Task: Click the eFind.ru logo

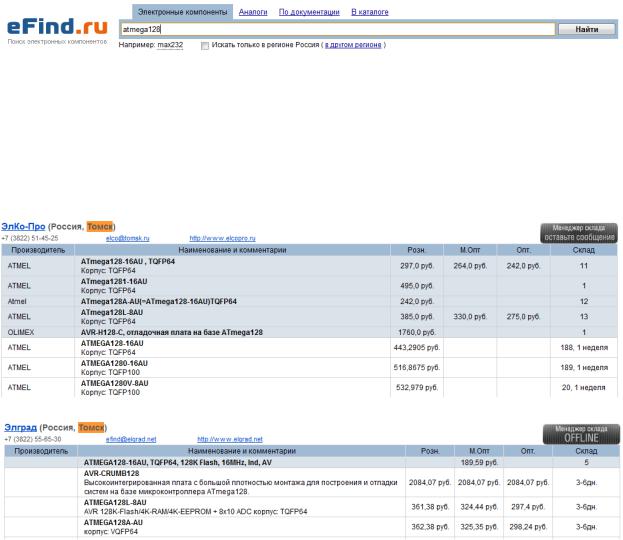Action: coord(57,27)
